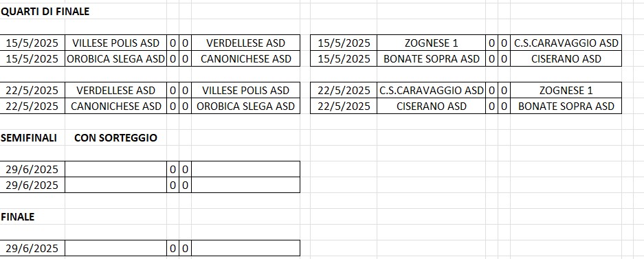Select the VILLESE POLIS ASD home team cell on 15/5/2025

(x=116, y=43)
